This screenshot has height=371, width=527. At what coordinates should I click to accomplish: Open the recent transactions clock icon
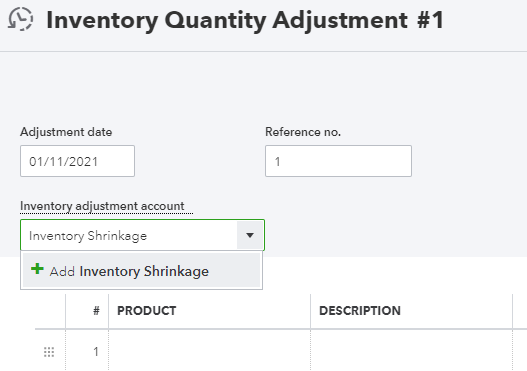(x=21, y=19)
